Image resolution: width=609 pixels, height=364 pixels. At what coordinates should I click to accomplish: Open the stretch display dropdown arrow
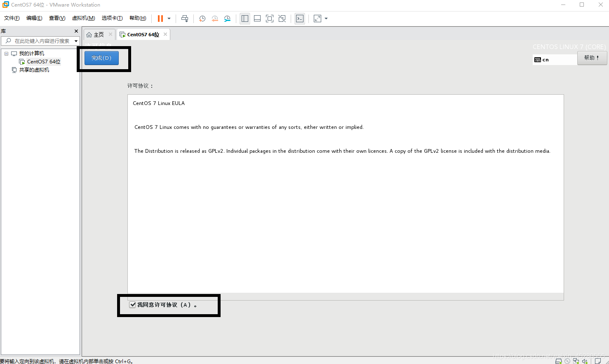(x=326, y=19)
